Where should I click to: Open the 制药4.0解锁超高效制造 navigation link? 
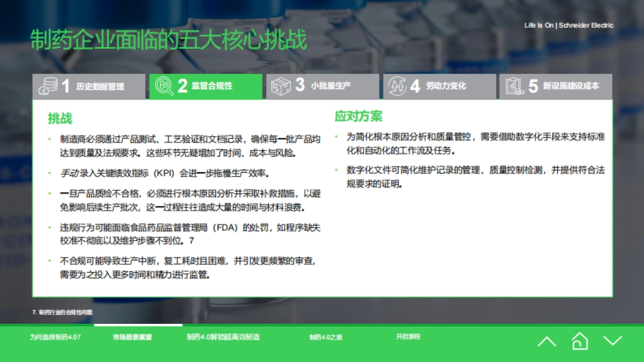coord(223,337)
